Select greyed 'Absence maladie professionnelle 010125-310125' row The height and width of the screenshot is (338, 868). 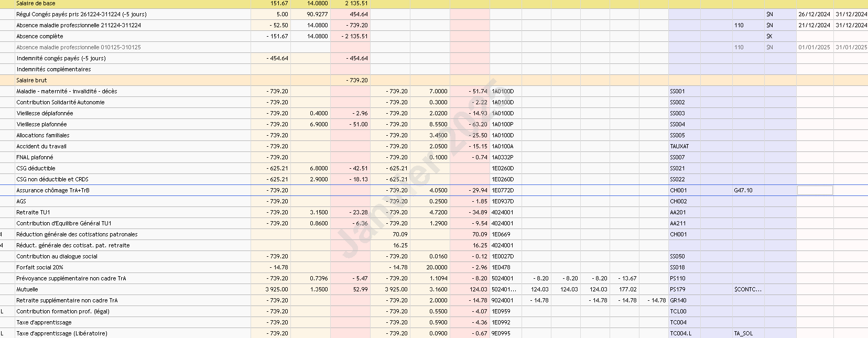tap(79, 47)
